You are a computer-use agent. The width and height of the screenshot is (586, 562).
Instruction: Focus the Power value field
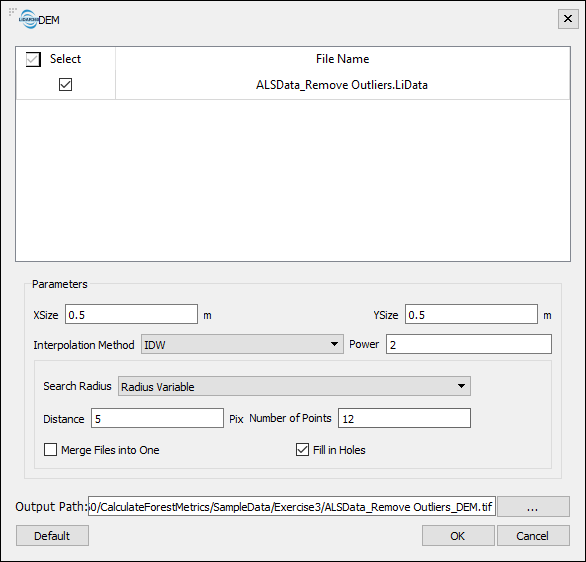[469, 344]
